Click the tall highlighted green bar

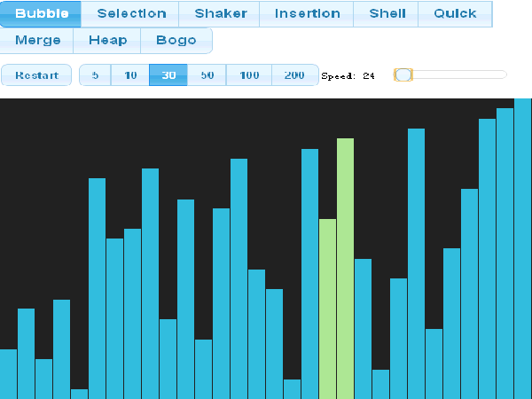[345, 266]
